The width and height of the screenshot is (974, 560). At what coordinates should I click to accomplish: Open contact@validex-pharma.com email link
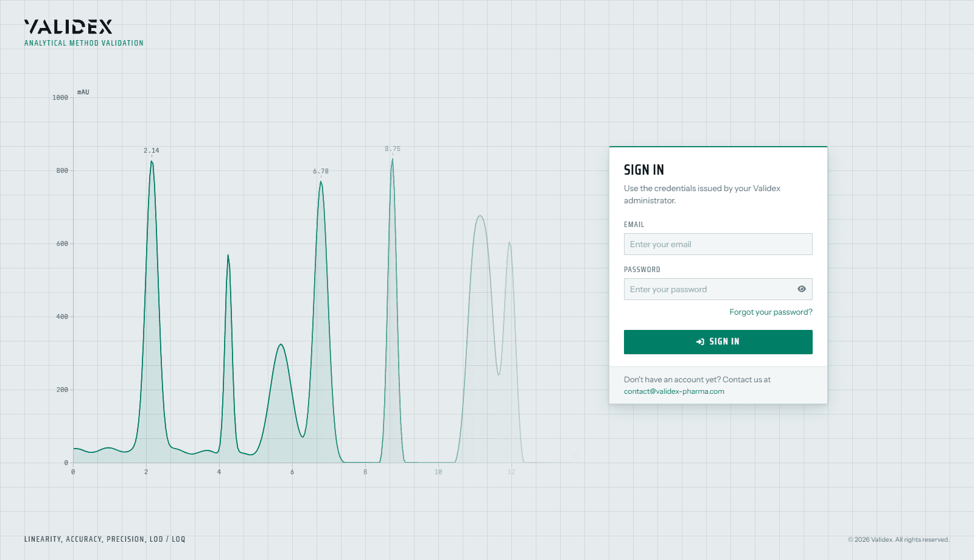coord(674,391)
